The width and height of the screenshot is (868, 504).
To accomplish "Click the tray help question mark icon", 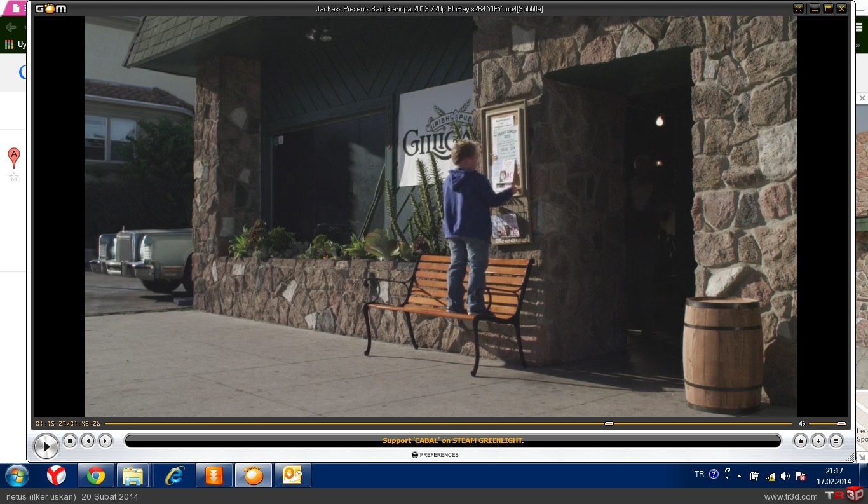I will point(714,474).
